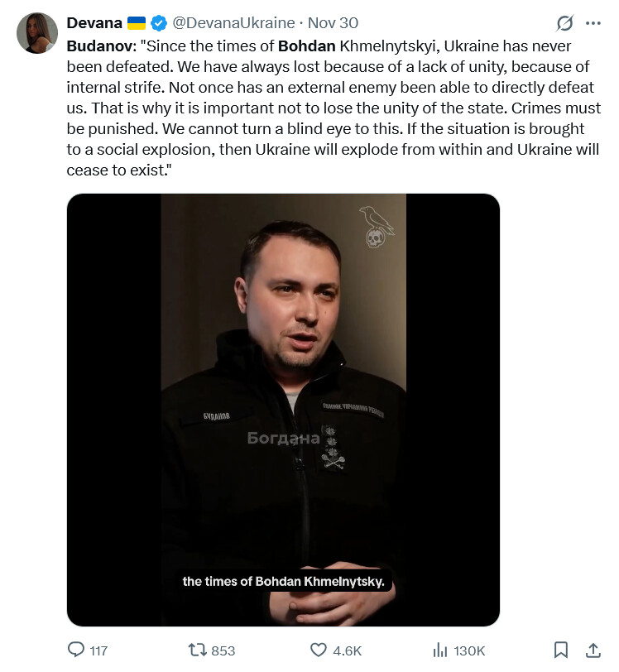The height and width of the screenshot is (672, 619).
Task: Open the @DevanaUkraine handle link
Action: click(x=233, y=22)
